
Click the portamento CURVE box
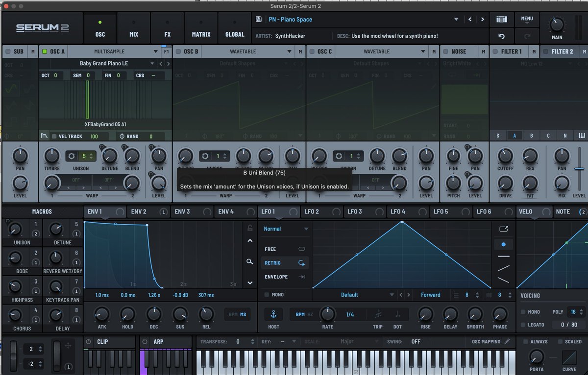click(x=569, y=357)
